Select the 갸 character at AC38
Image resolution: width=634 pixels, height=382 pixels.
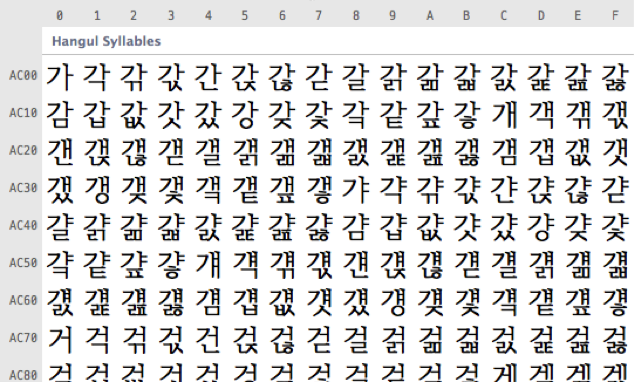point(356,190)
